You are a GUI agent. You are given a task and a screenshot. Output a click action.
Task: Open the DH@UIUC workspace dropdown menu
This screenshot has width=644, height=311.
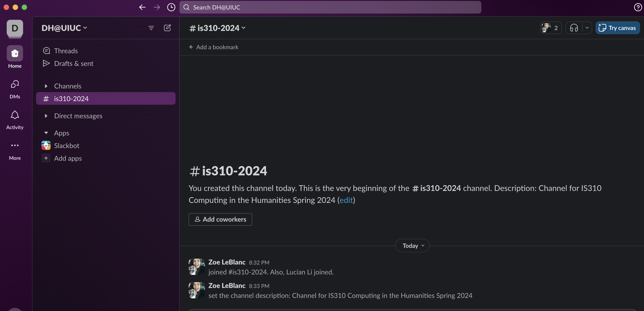[x=64, y=28]
